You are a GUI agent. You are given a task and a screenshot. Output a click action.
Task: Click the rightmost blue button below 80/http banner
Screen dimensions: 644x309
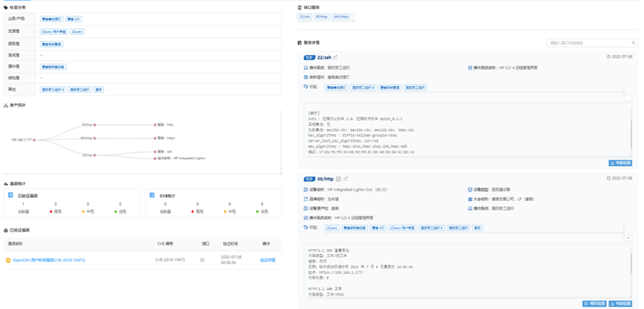(620, 303)
